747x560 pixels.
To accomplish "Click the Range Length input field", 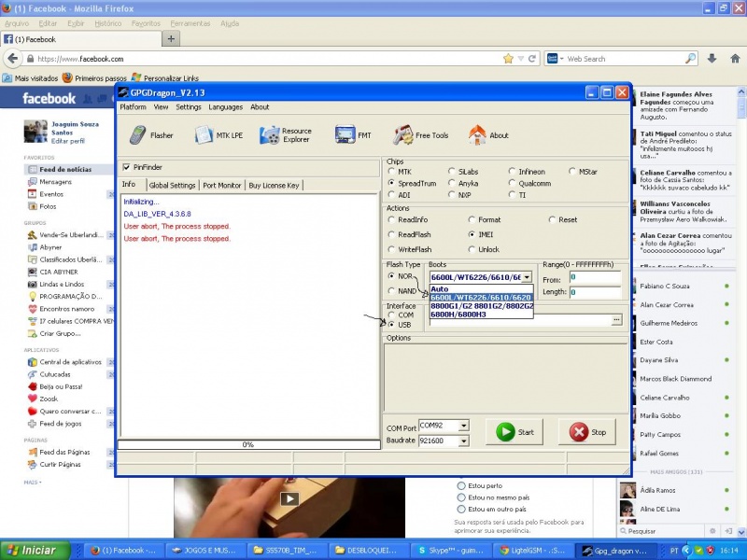I will tap(595, 292).
